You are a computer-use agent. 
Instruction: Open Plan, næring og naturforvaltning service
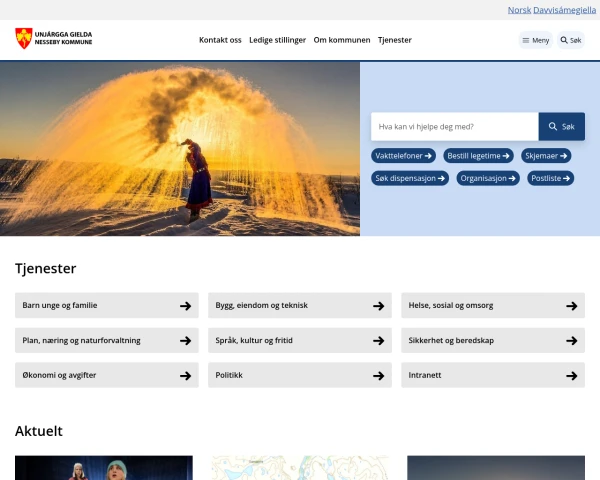point(106,341)
